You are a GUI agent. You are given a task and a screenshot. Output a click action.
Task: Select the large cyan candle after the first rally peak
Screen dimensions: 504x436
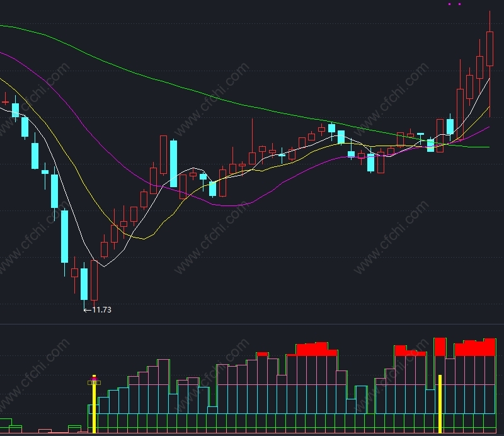(x=174, y=163)
